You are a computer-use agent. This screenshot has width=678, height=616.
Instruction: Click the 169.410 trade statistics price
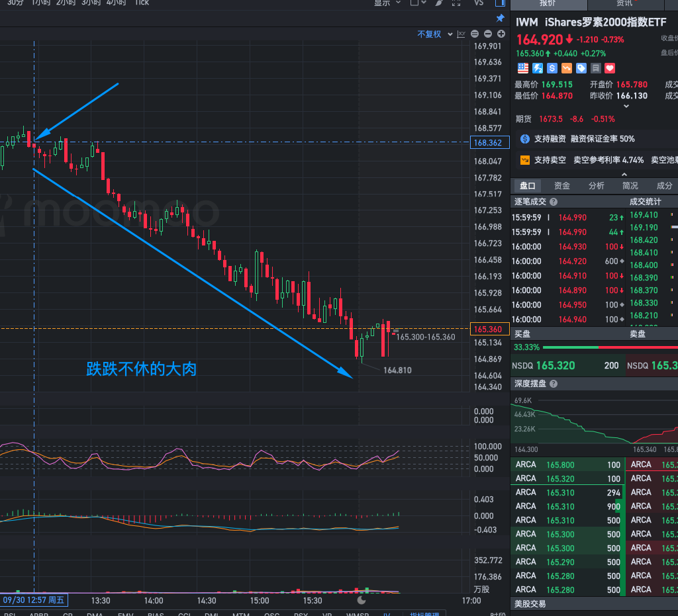pos(644,214)
